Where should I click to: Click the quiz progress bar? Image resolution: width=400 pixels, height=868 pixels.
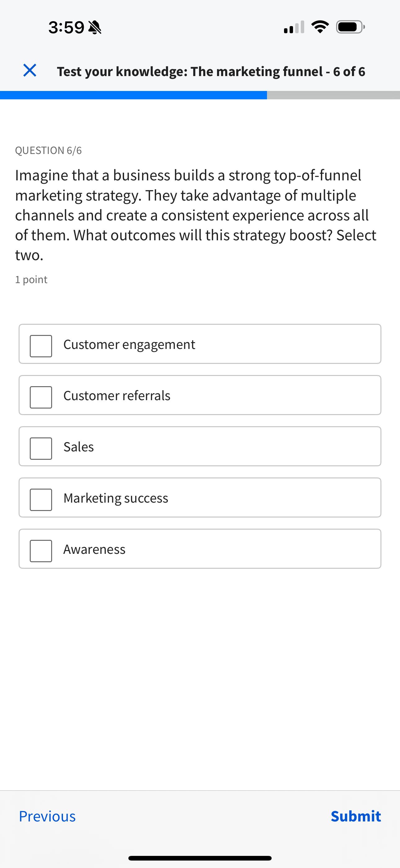(x=200, y=95)
